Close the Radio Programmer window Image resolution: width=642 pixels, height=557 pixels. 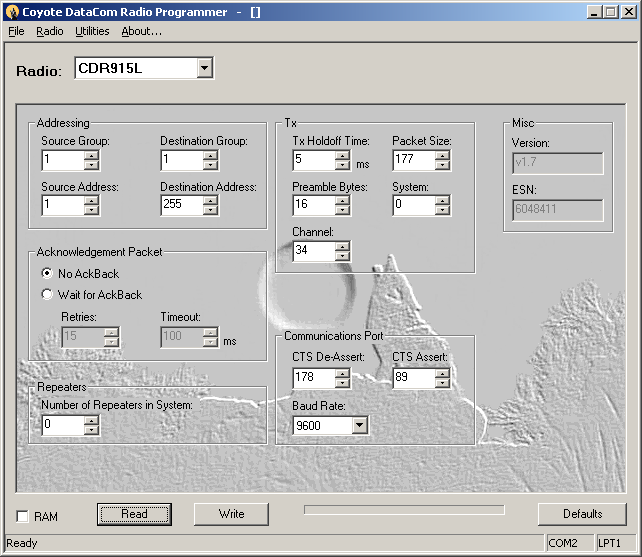[x=628, y=12]
